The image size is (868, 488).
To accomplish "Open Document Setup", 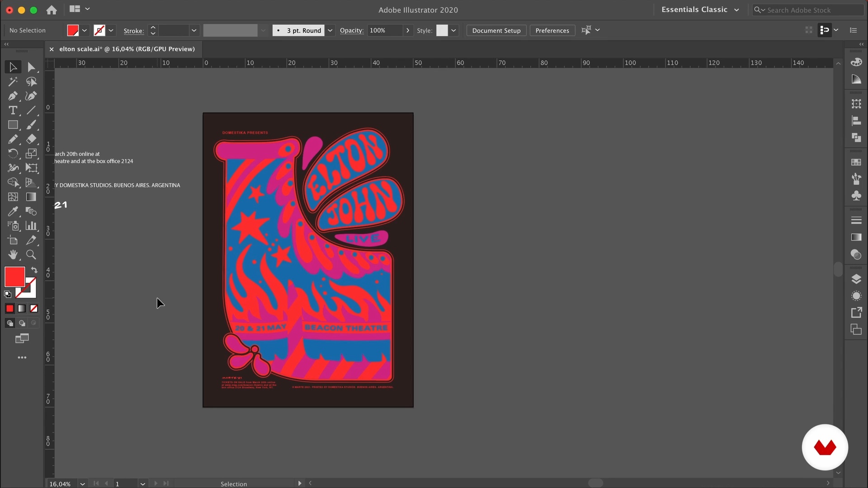I will 496,30.
